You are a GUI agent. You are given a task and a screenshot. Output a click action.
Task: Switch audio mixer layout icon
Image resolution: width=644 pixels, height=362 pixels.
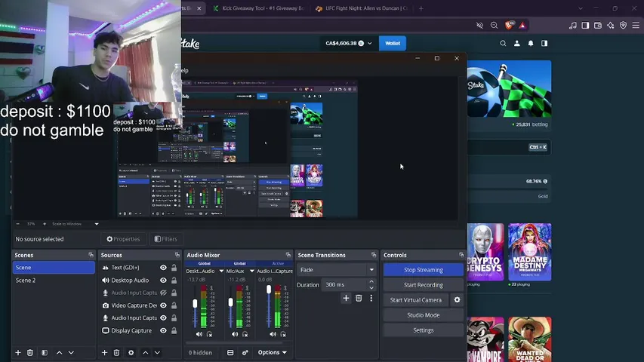click(x=230, y=352)
